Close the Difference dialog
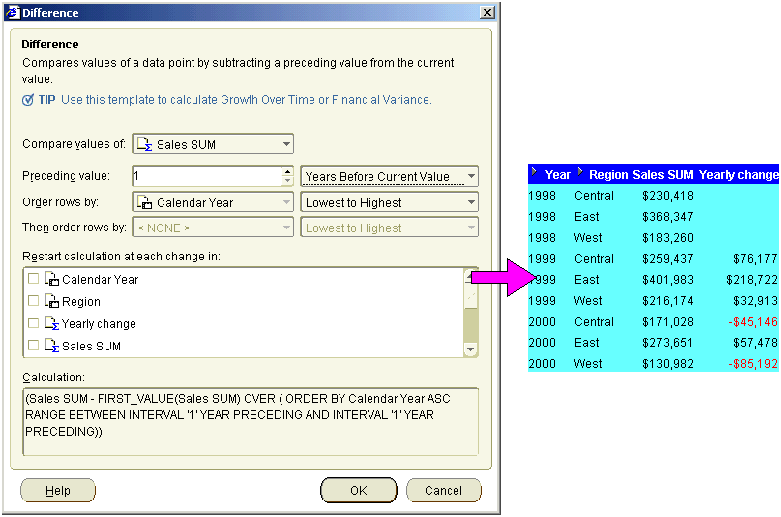 click(x=487, y=12)
